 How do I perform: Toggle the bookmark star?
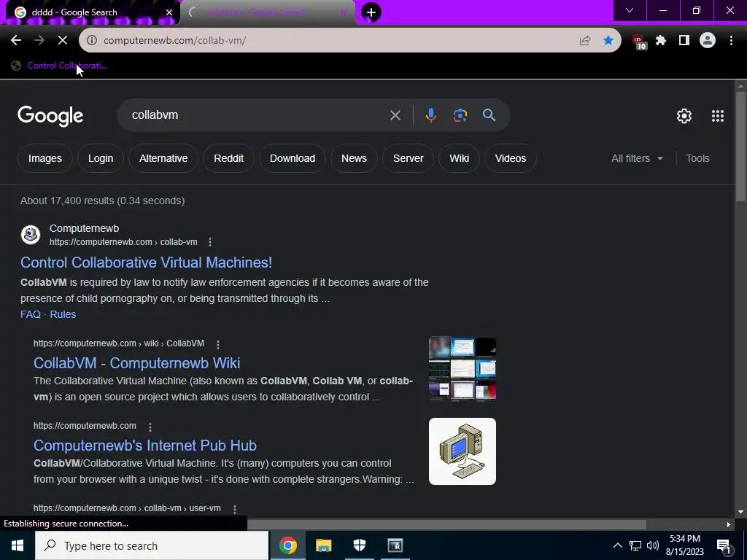click(608, 41)
